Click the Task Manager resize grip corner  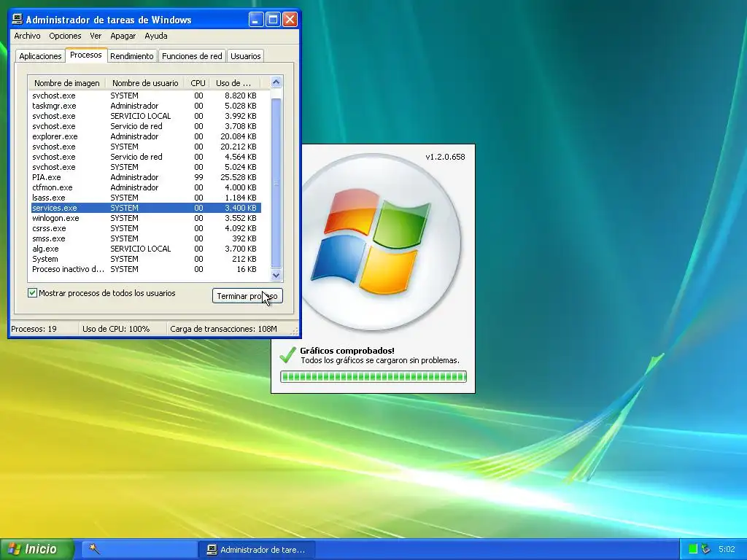pos(295,331)
